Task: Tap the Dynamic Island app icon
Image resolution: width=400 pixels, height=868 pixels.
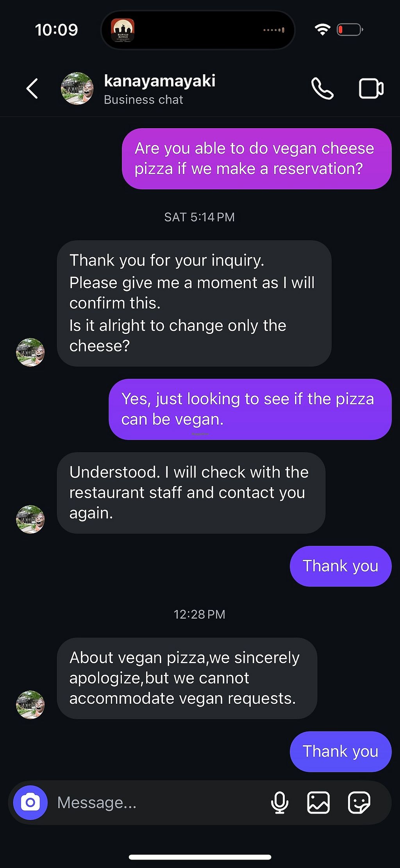Action: tap(123, 30)
